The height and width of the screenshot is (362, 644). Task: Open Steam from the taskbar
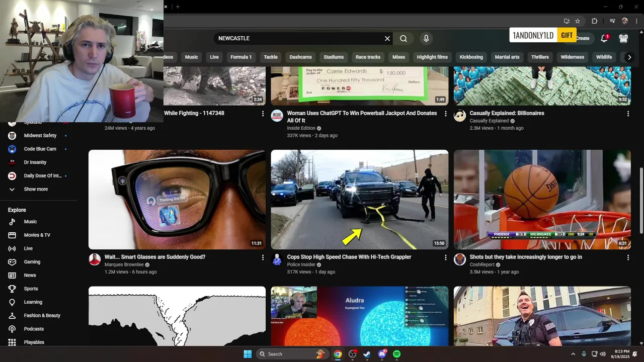coord(367,354)
